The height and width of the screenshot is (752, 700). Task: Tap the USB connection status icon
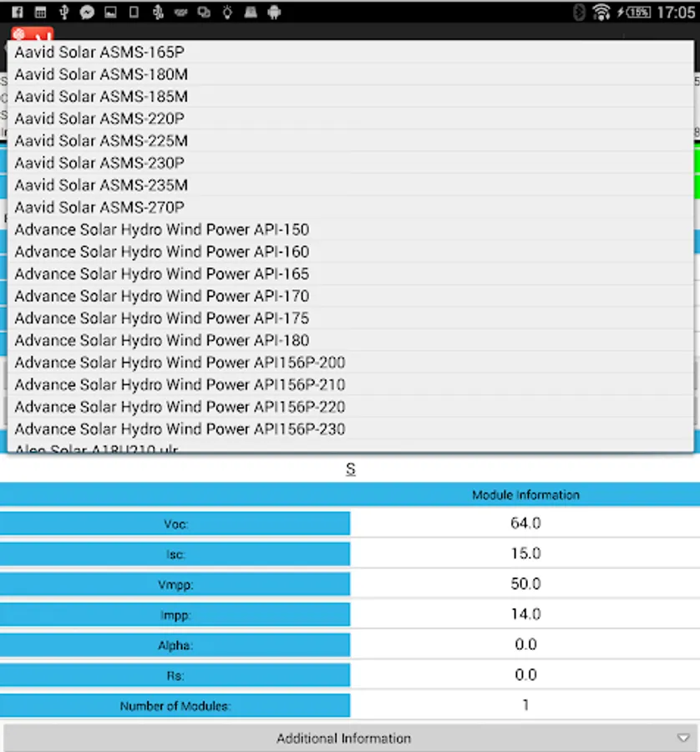pos(63,12)
